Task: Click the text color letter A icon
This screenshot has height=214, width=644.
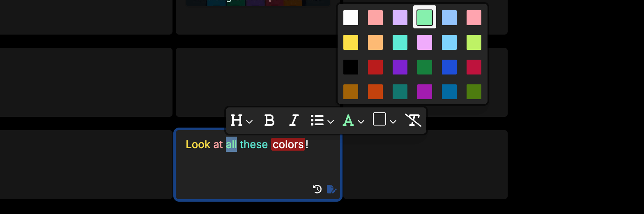Action: coord(348,121)
